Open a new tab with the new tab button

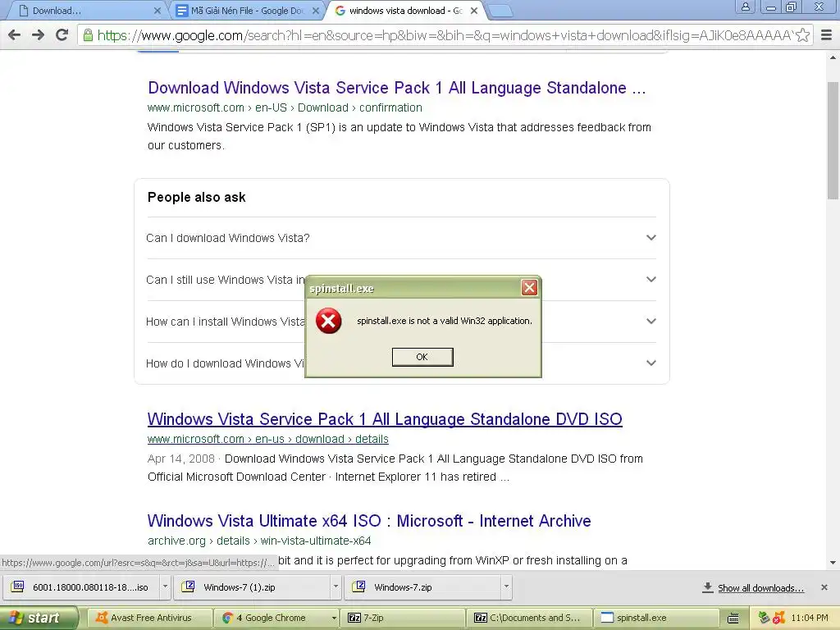point(500,11)
